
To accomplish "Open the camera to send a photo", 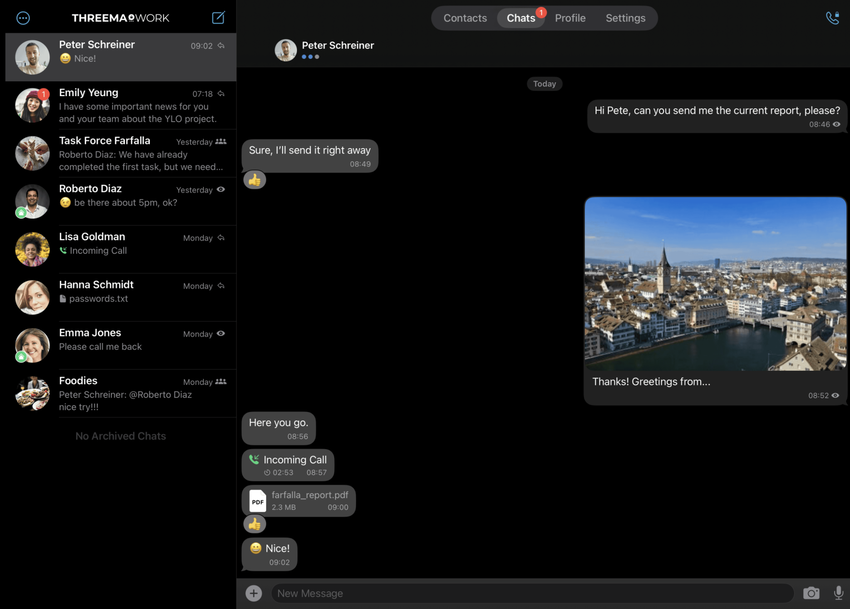I will point(811,593).
